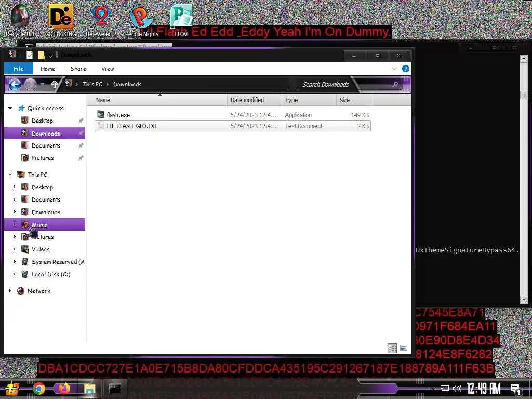Viewport: 532px width, 399px height.
Task: Collapse the Quick access tree node
Action: point(10,108)
